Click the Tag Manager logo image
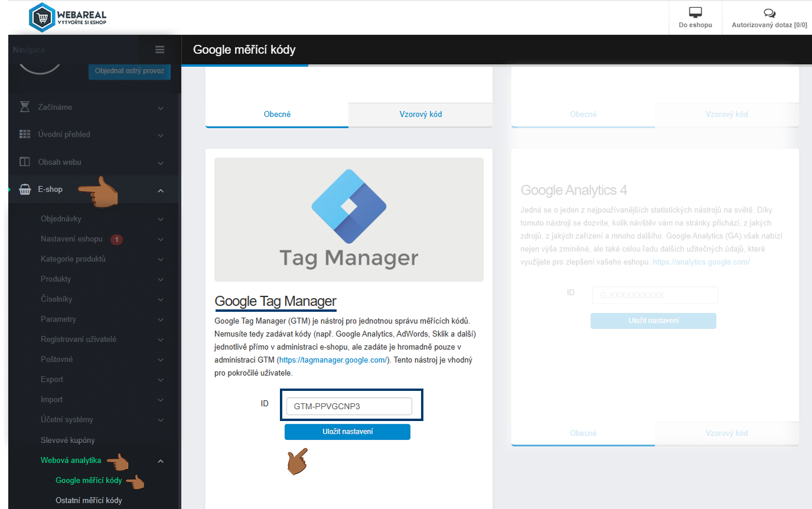The height and width of the screenshot is (509, 812). [349, 219]
